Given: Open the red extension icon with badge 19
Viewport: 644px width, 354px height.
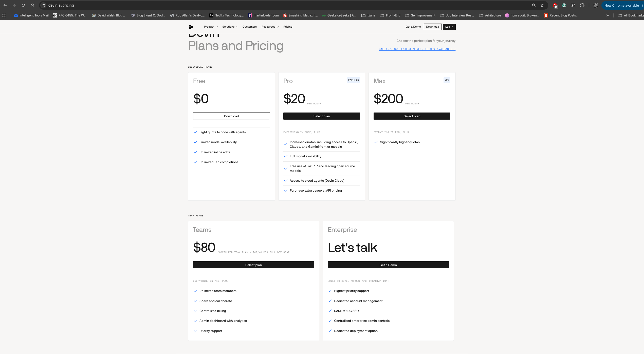Looking at the screenshot, I should click(x=555, y=6).
